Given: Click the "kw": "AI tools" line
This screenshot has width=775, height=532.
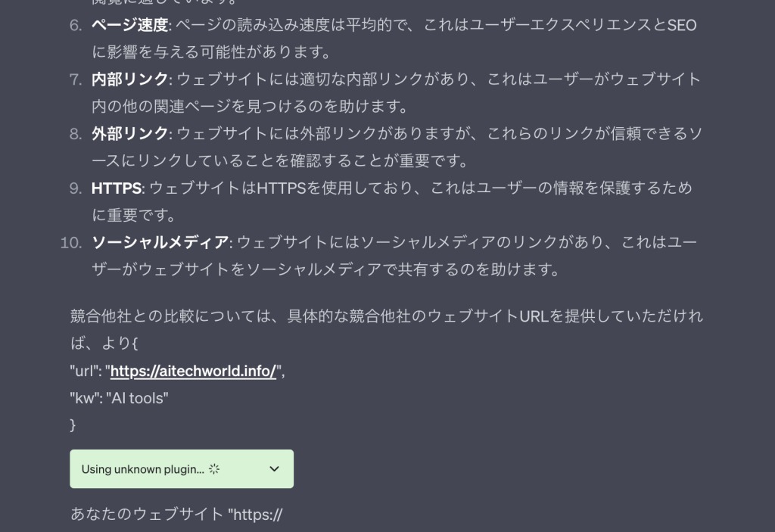Looking at the screenshot, I should 119,398.
